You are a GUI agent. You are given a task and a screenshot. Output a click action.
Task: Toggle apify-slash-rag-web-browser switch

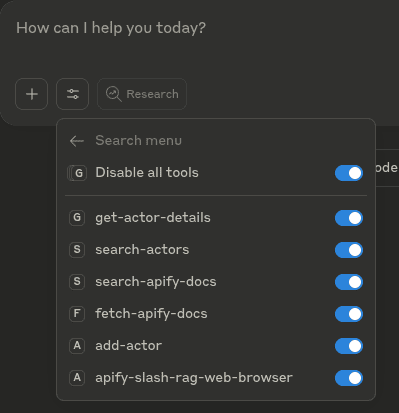[x=349, y=378]
